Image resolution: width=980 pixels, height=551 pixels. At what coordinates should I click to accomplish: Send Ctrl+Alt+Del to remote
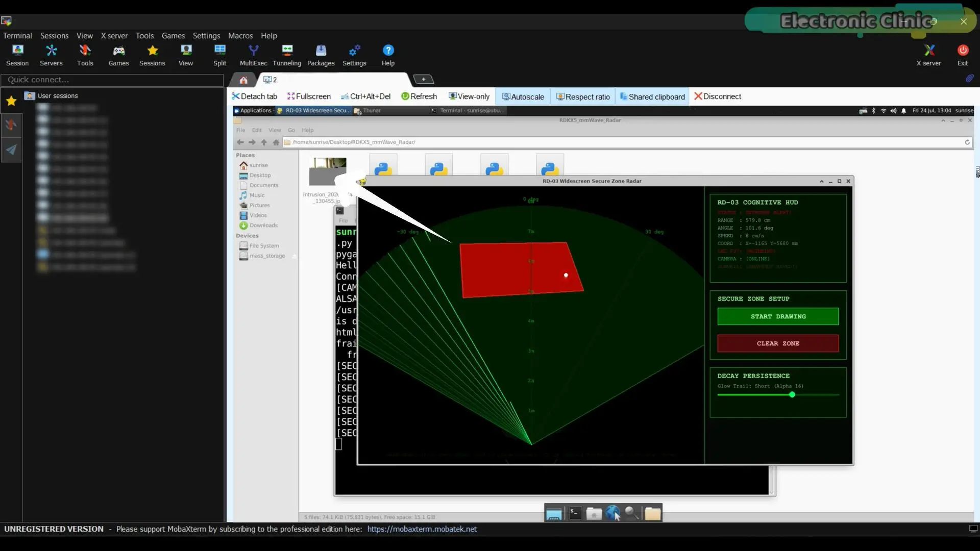point(365,96)
